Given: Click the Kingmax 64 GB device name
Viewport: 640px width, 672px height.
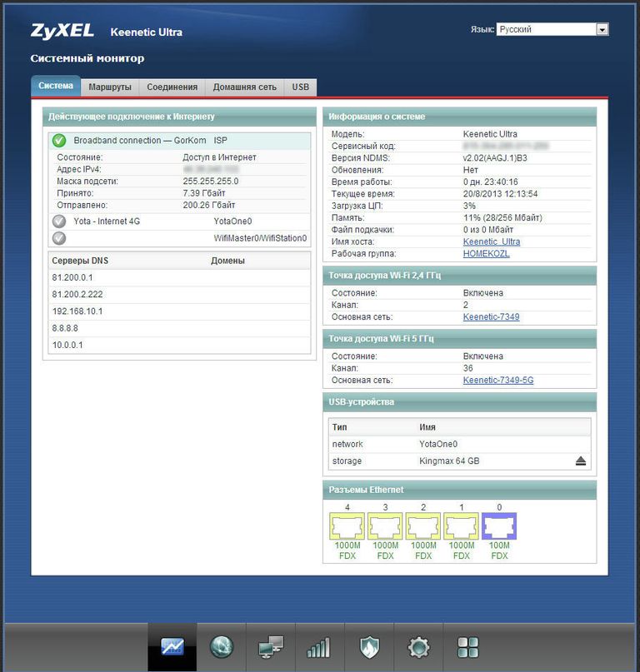Looking at the screenshot, I should 449,461.
